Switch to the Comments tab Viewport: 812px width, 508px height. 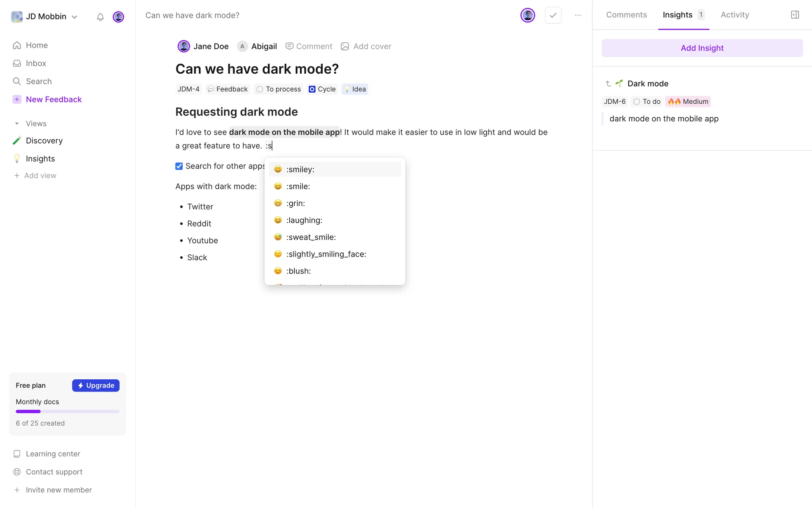pyautogui.click(x=626, y=15)
